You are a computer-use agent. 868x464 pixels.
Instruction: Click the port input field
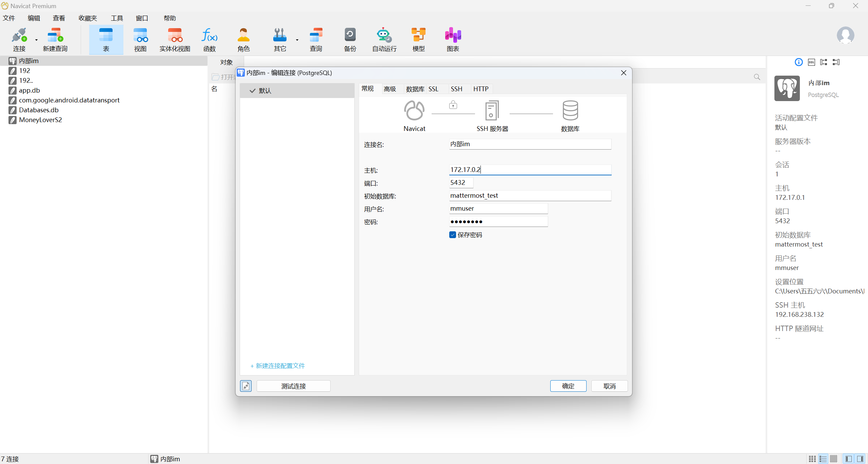click(461, 182)
